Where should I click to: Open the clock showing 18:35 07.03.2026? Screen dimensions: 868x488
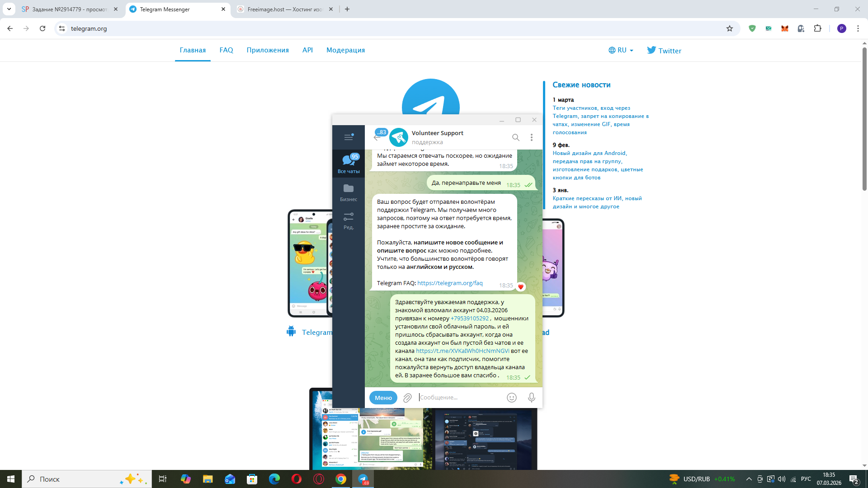click(x=829, y=479)
